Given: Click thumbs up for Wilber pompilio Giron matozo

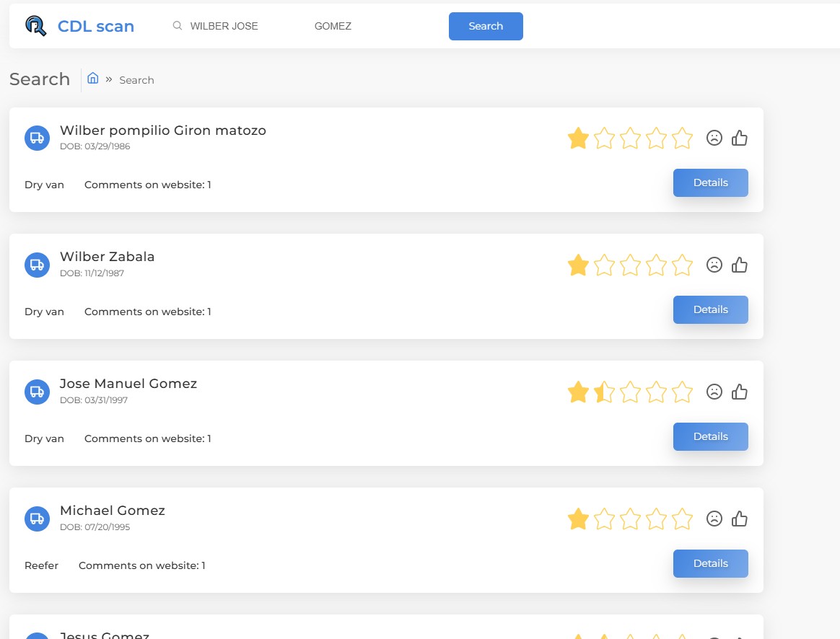Looking at the screenshot, I should point(740,138).
